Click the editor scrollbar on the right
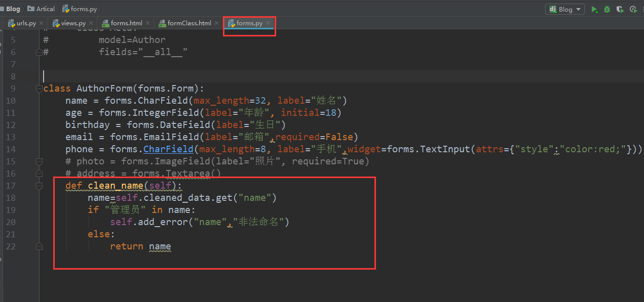Viewport: 644px width, 302px height. [x=641, y=152]
